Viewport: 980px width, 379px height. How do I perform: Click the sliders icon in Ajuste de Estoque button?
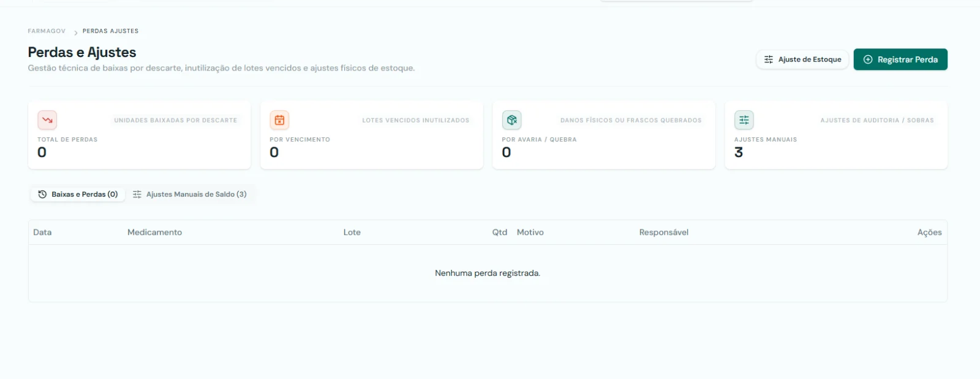[x=769, y=59]
